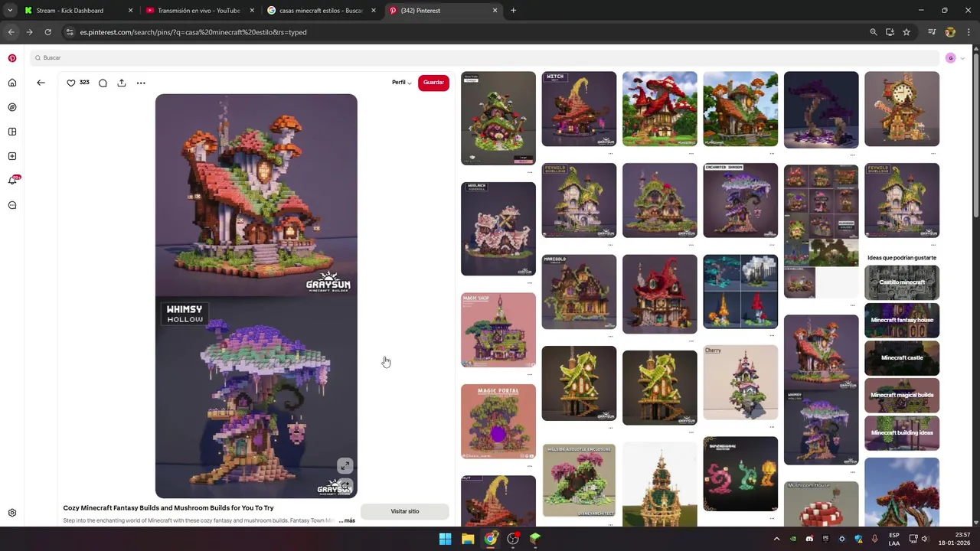
Task: Open the clock tower house pin thumbnail
Action: [902, 109]
